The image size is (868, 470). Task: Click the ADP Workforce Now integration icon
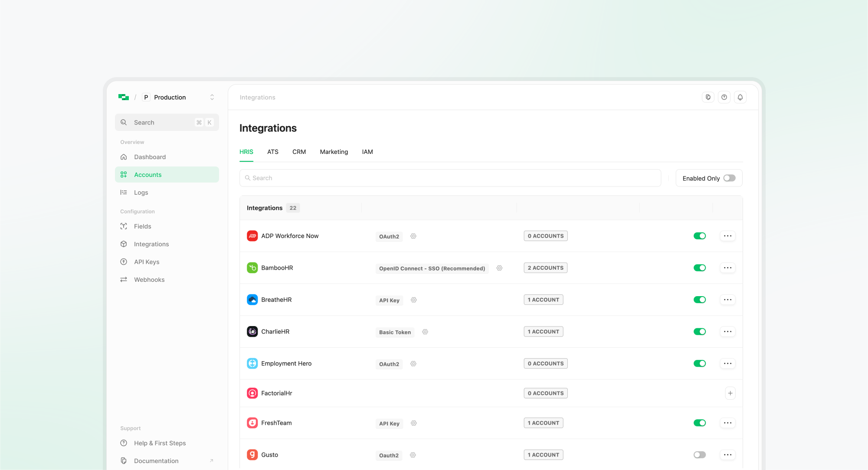252,236
